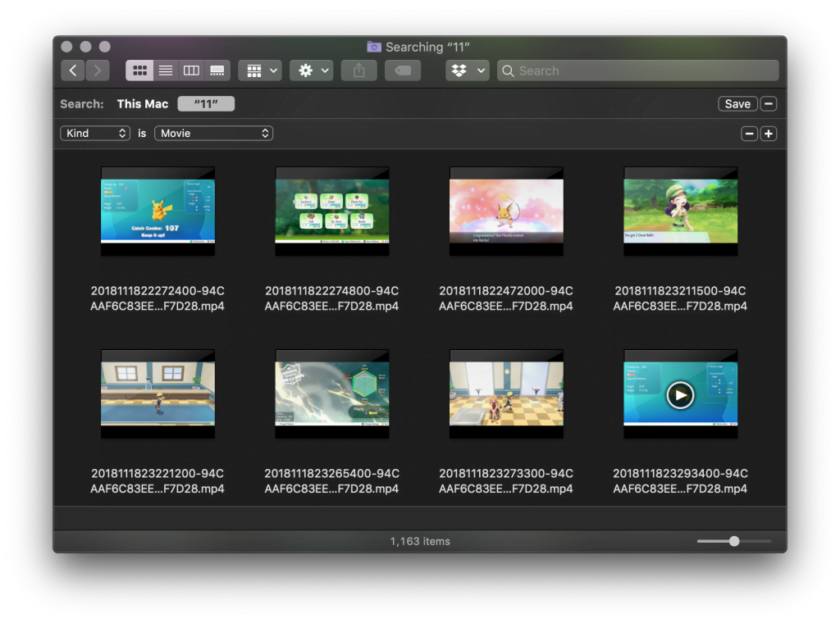
Task: Open the group-by arrangement dropdown
Action: (x=260, y=70)
